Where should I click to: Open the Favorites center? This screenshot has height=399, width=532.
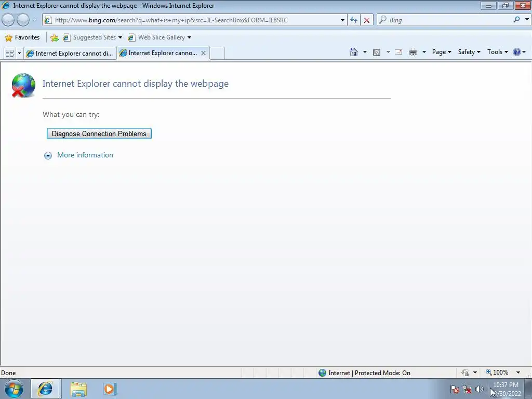(22, 37)
